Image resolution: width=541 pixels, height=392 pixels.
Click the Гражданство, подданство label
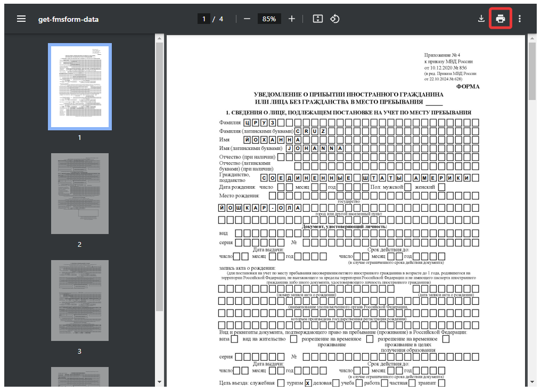(x=234, y=178)
